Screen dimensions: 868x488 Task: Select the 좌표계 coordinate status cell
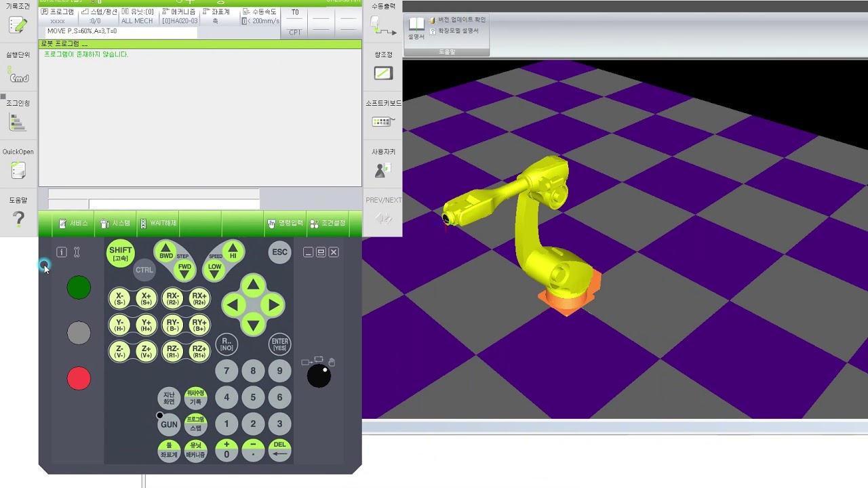(x=220, y=16)
